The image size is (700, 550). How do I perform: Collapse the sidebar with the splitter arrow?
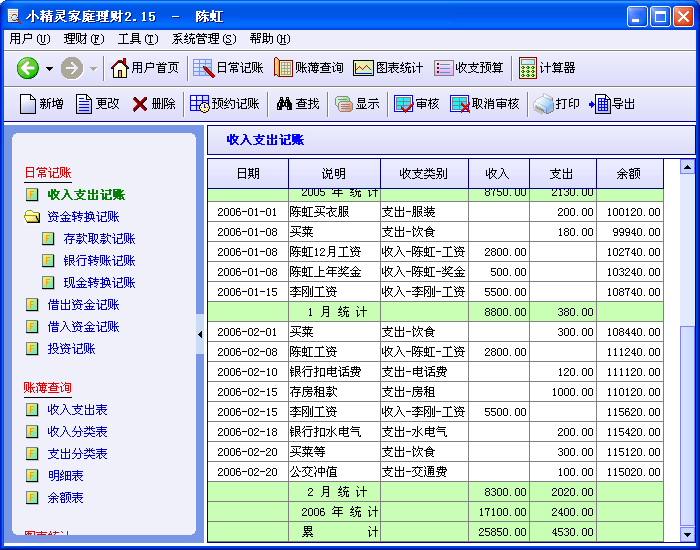[x=199, y=334]
